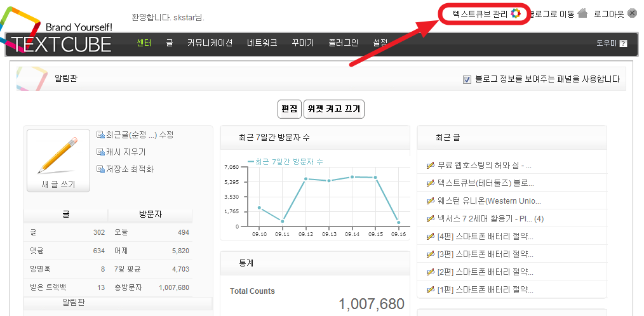This screenshot has width=644, height=316.
Task: Click the 받은 트랙백 count 13
Action: click(101, 287)
